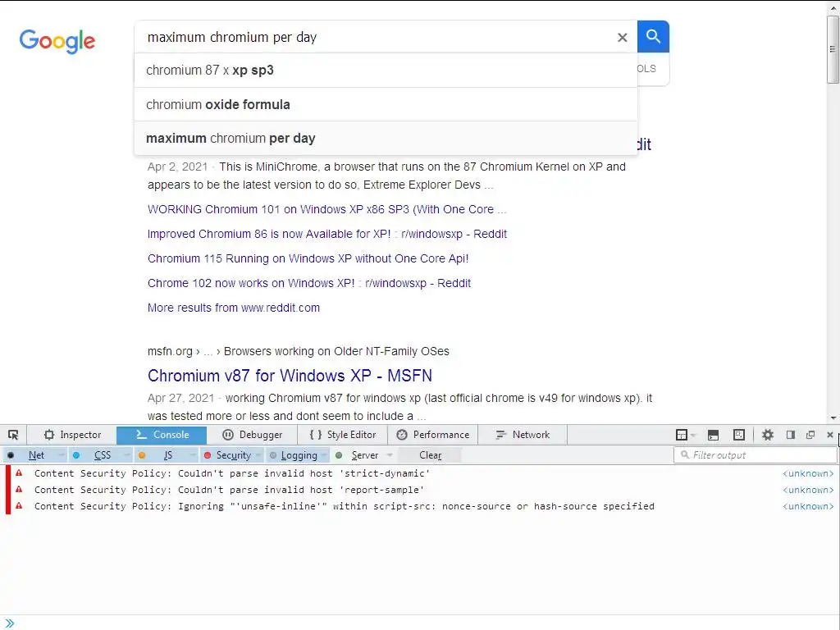The image size is (840, 630).
Task: Expand the Security filter dropdown arrow
Action: point(258,455)
